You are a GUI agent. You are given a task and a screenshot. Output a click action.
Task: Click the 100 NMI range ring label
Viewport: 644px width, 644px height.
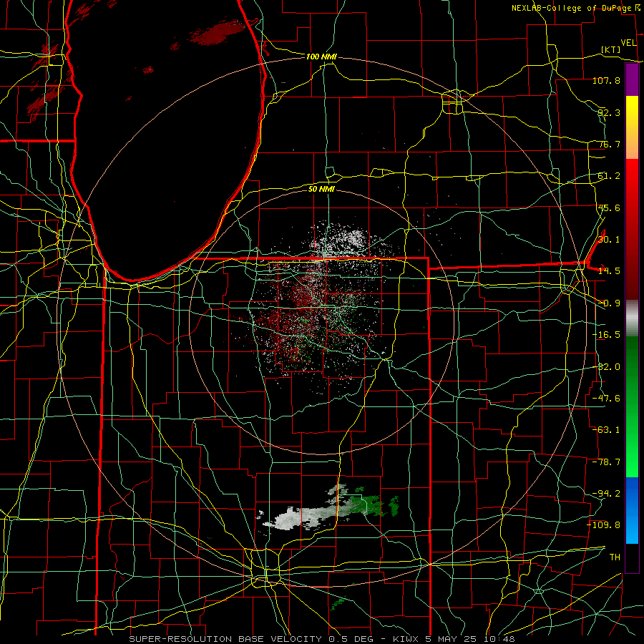[321, 57]
